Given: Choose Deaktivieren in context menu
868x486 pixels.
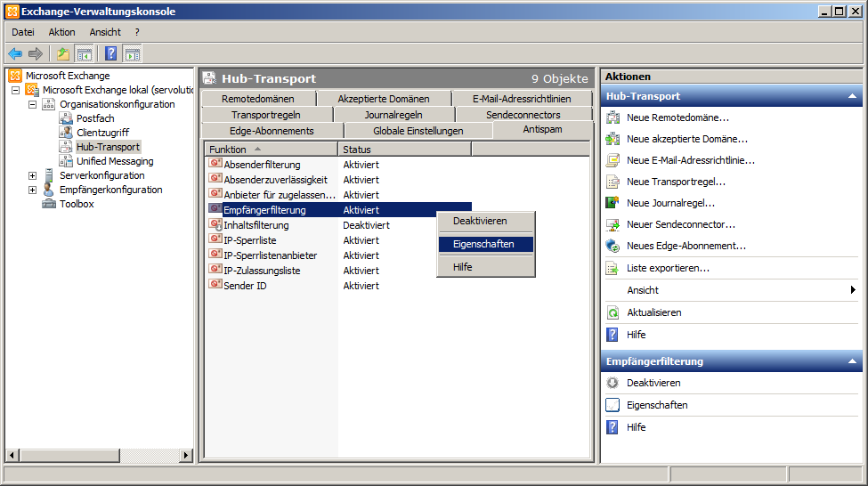Looking at the screenshot, I should point(486,221).
